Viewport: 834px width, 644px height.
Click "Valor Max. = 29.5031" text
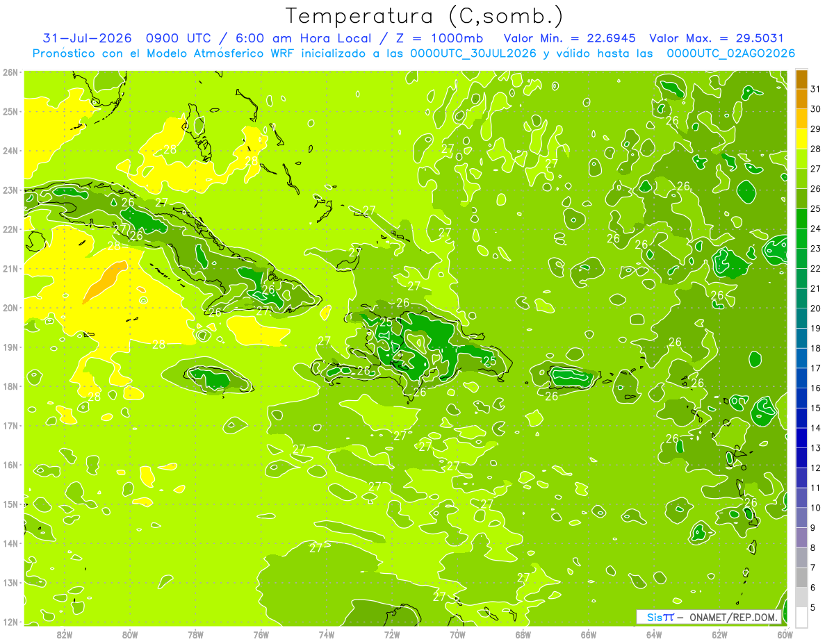pos(716,38)
